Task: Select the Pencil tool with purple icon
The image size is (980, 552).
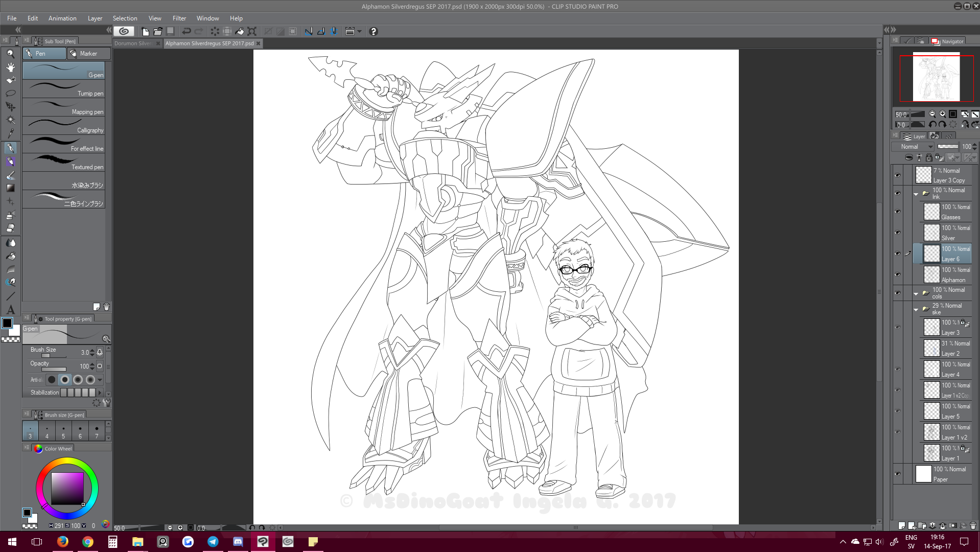Action: coord(10,162)
